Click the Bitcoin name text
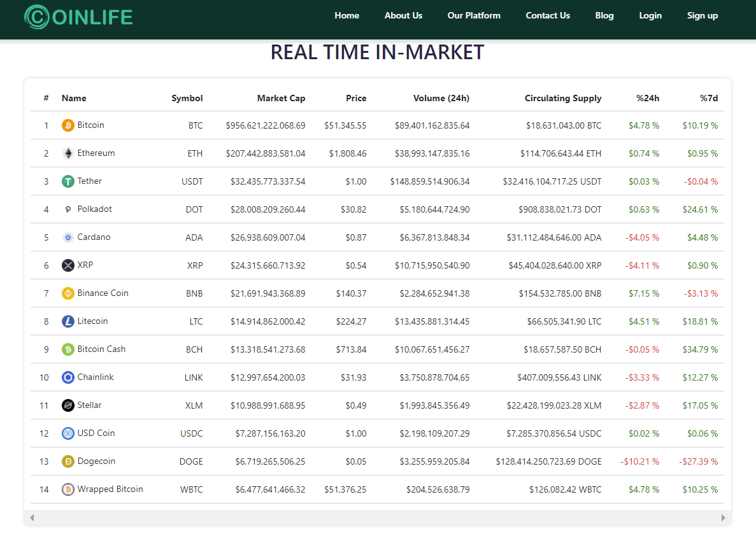 click(90, 125)
